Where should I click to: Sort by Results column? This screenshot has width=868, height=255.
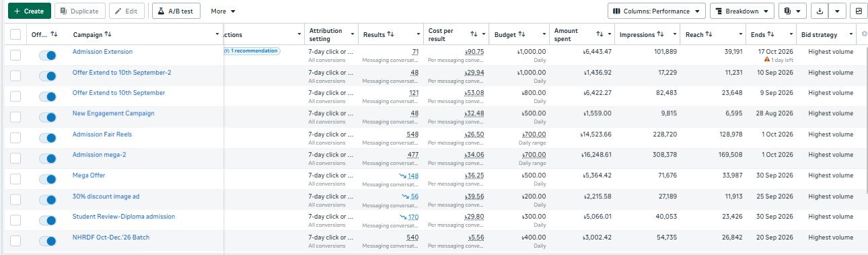[390, 34]
